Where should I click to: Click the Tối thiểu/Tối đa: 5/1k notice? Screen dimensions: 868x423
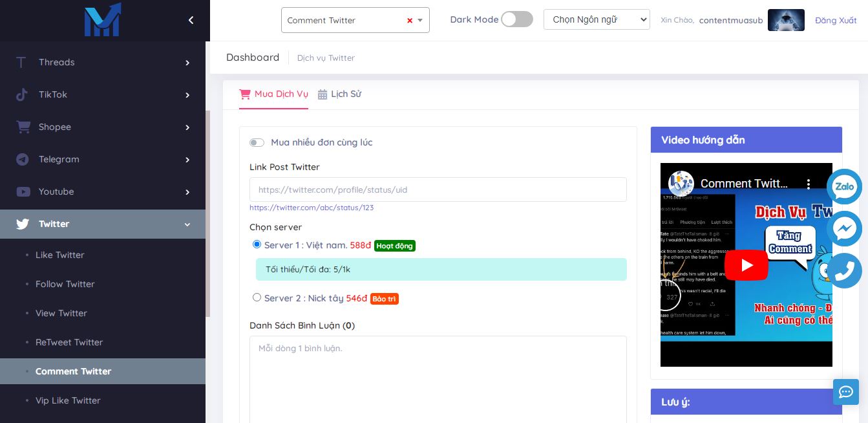tap(441, 269)
